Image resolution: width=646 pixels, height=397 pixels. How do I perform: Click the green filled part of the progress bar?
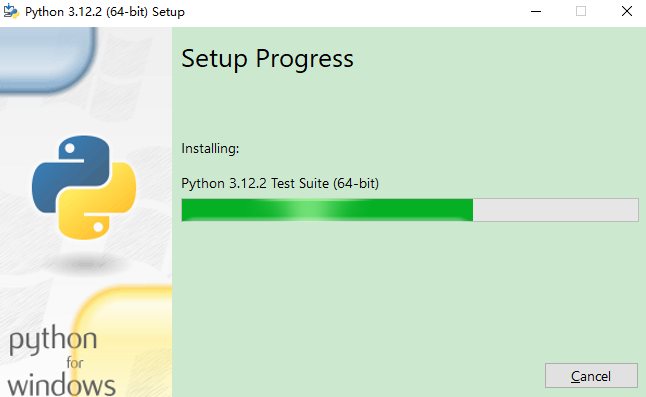327,210
